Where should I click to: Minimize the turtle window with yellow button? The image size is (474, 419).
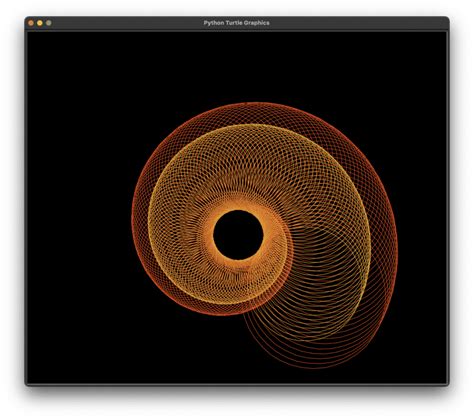[x=40, y=23]
